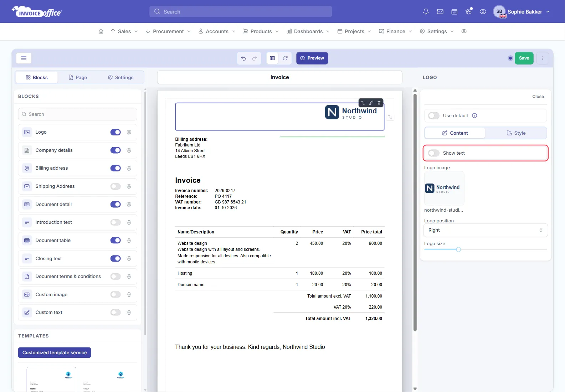Open the calendar icon in header
The height and width of the screenshot is (392, 565).
(454, 12)
